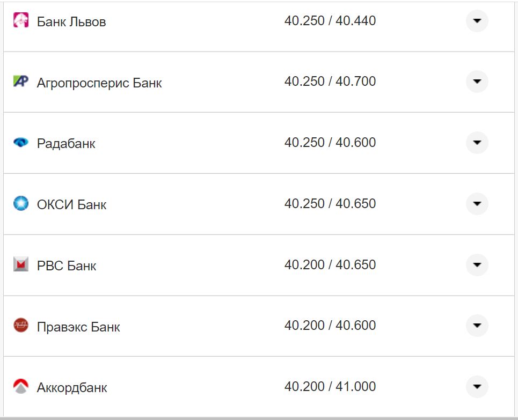Viewport: 518px width, 420px height.
Task: Expand the Агропросперис Банк row arrow
Action: coord(477,82)
